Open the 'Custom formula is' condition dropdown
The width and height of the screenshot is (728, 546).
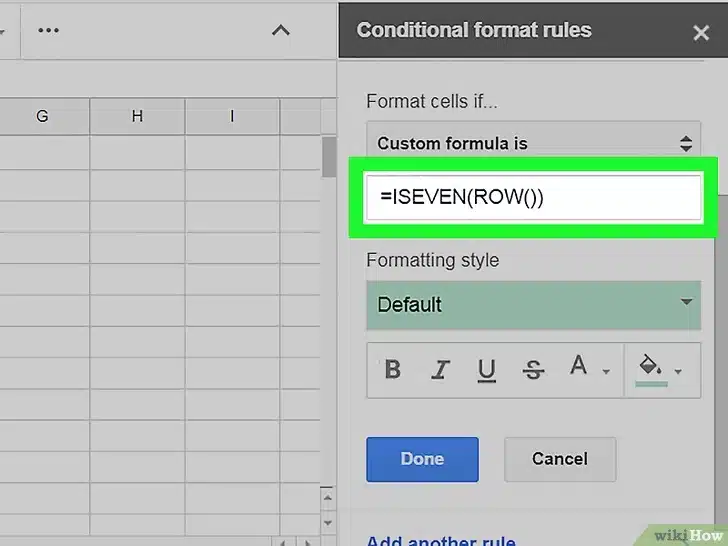click(533, 143)
